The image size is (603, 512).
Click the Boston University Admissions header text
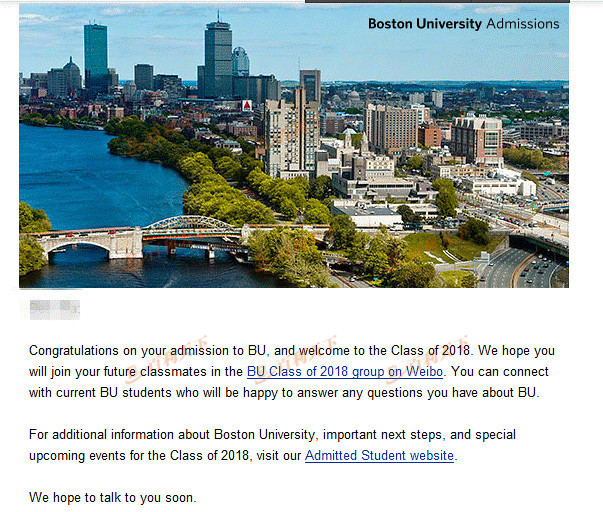point(463,24)
